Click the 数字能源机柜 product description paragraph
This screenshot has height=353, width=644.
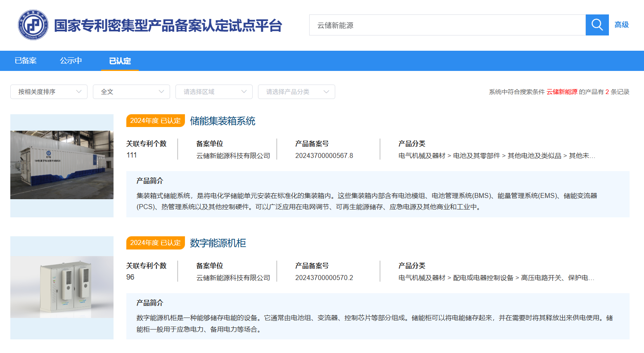[x=374, y=323]
